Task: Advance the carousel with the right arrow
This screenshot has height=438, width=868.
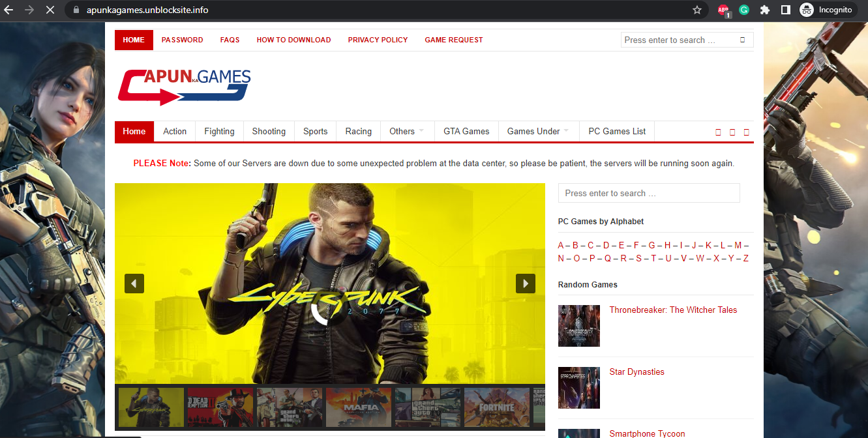Action: (x=526, y=283)
